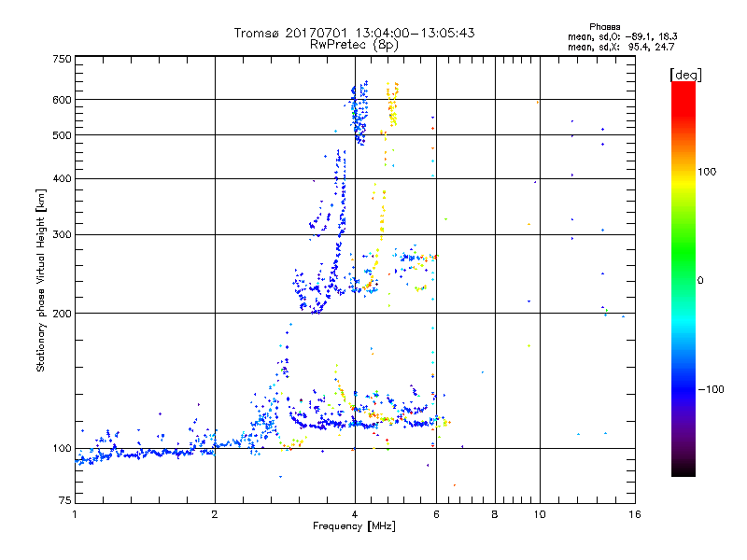This screenshot has height=560, width=747.
Task: Click the y-axis tick label "600"
Action: (x=62, y=100)
